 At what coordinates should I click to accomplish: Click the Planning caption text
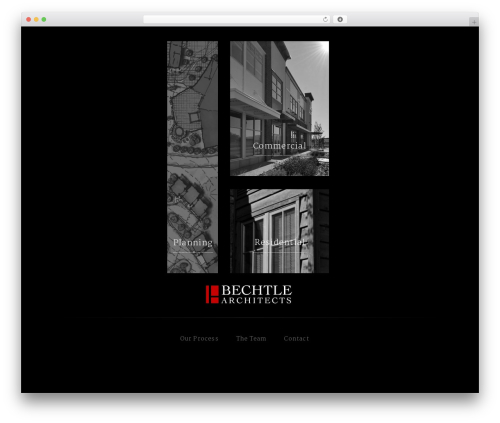(193, 243)
